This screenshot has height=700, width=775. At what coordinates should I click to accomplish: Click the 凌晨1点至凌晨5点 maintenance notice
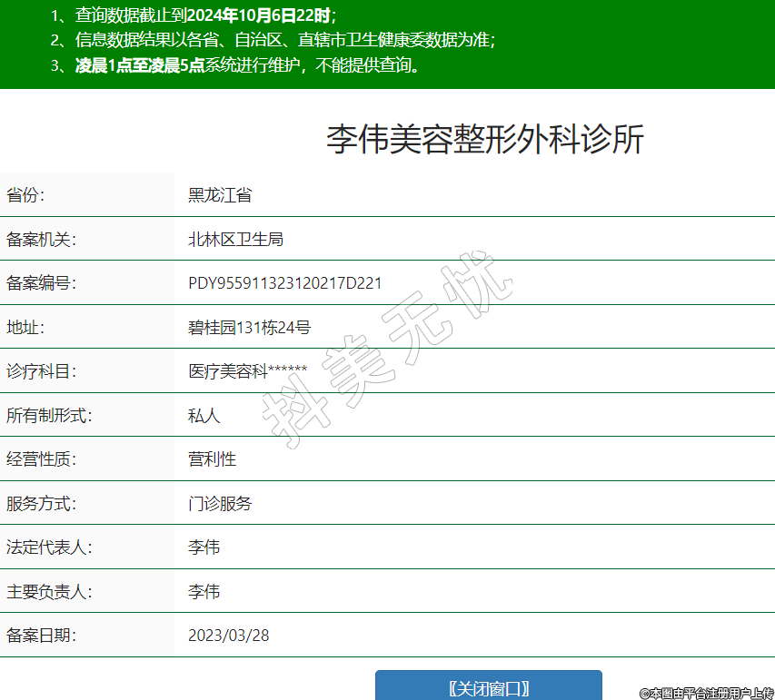coord(139,65)
